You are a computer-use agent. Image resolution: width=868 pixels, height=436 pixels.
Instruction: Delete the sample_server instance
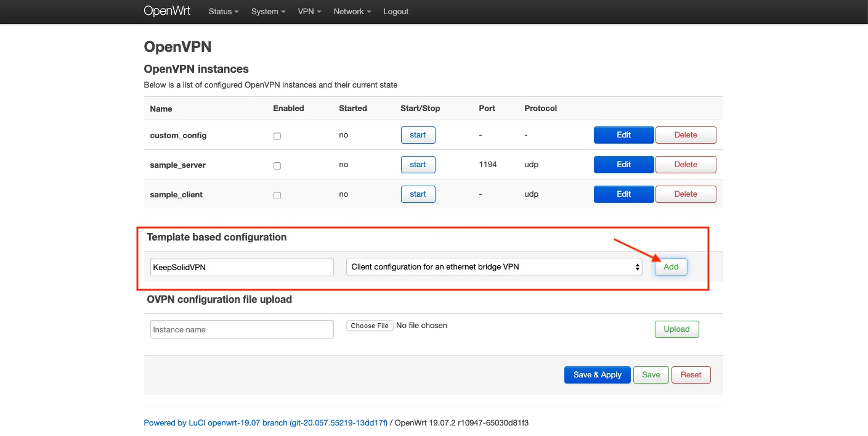[686, 165]
